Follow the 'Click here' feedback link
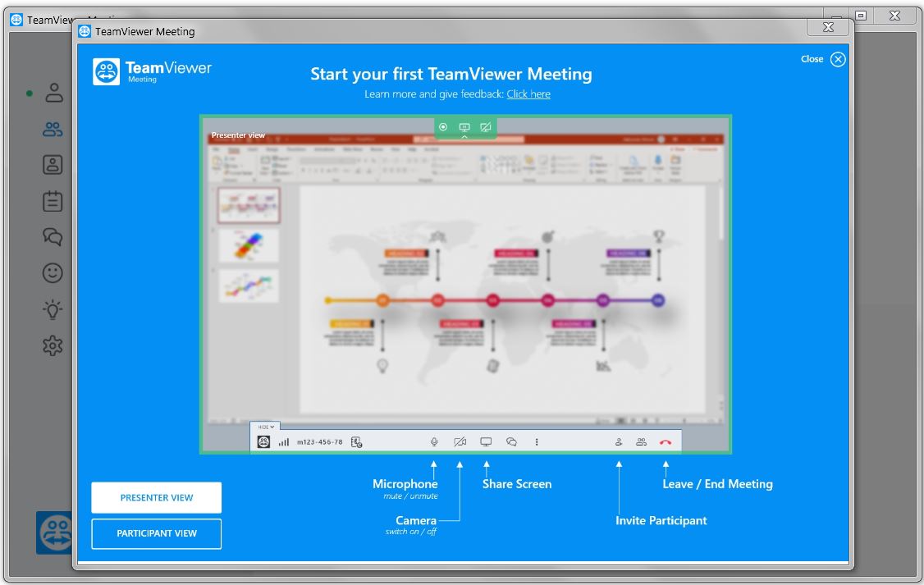The height and width of the screenshot is (585, 924). click(528, 94)
